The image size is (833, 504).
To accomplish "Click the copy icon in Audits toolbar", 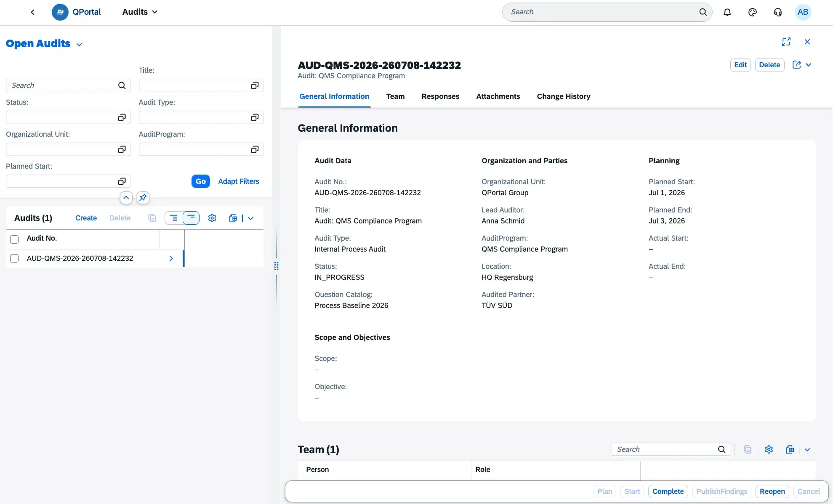I will [152, 218].
